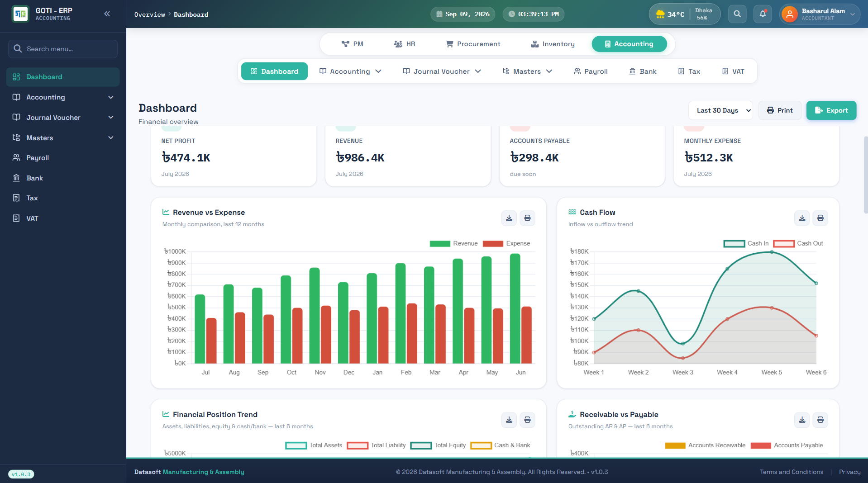Screen dimensions: 868x483
Task: Toggle the Cash In legend series
Action: [x=746, y=243]
